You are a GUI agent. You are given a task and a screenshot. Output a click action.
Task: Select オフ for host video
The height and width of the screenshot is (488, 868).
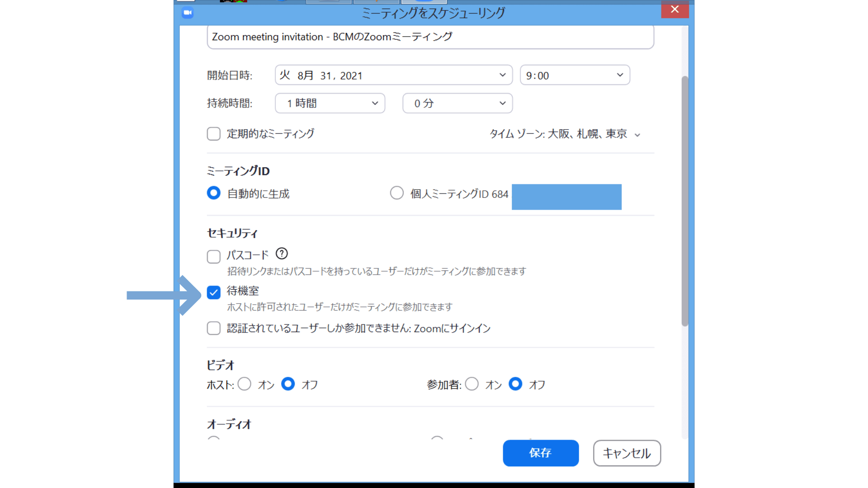click(x=288, y=384)
